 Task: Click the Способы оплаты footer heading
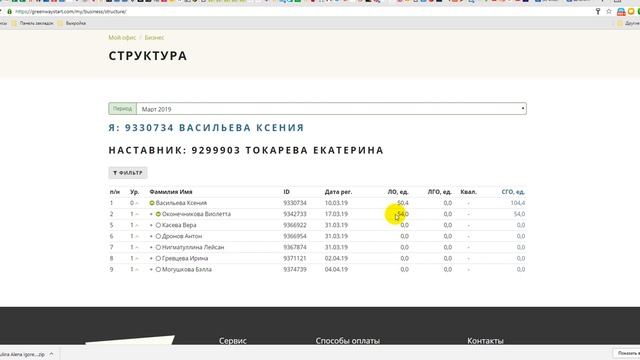pyautogui.click(x=348, y=340)
